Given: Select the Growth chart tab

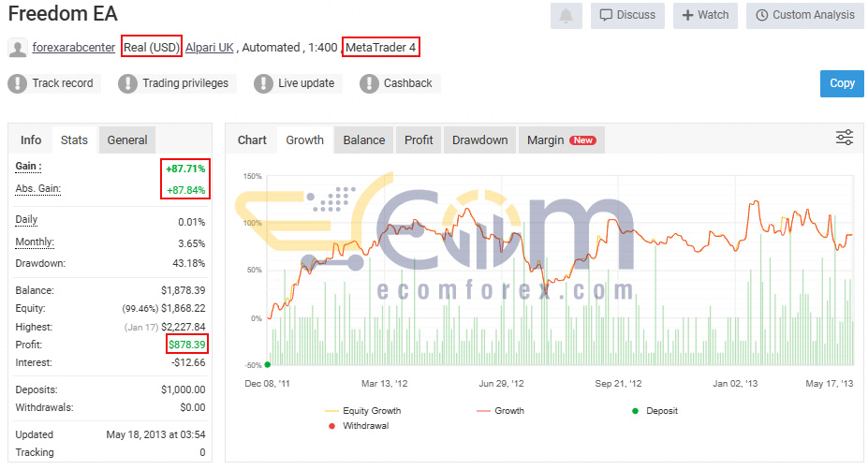Looking at the screenshot, I should [x=305, y=140].
